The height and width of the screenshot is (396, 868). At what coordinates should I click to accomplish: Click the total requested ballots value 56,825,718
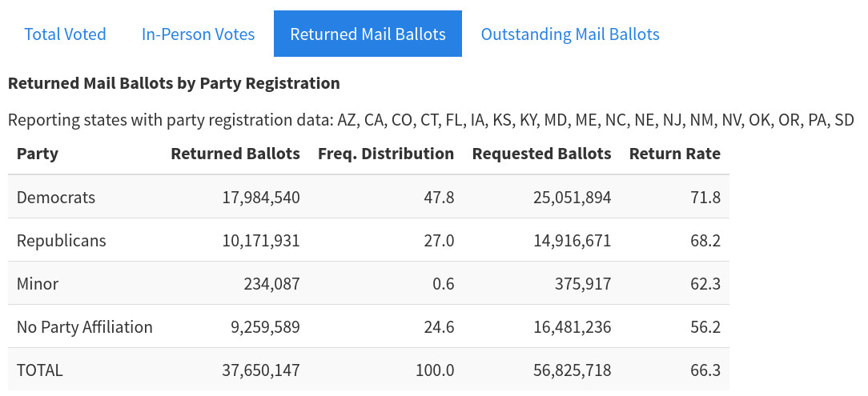pyautogui.click(x=572, y=370)
